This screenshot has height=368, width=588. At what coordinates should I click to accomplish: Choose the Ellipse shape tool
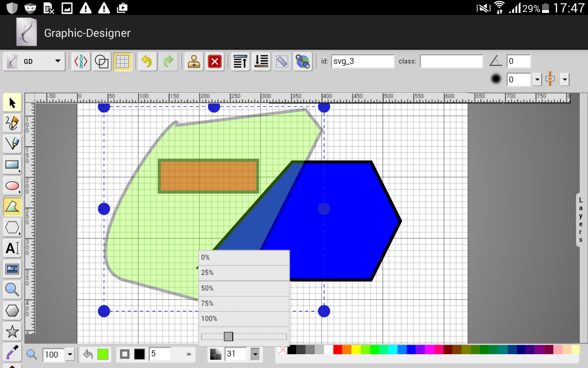pos(12,186)
